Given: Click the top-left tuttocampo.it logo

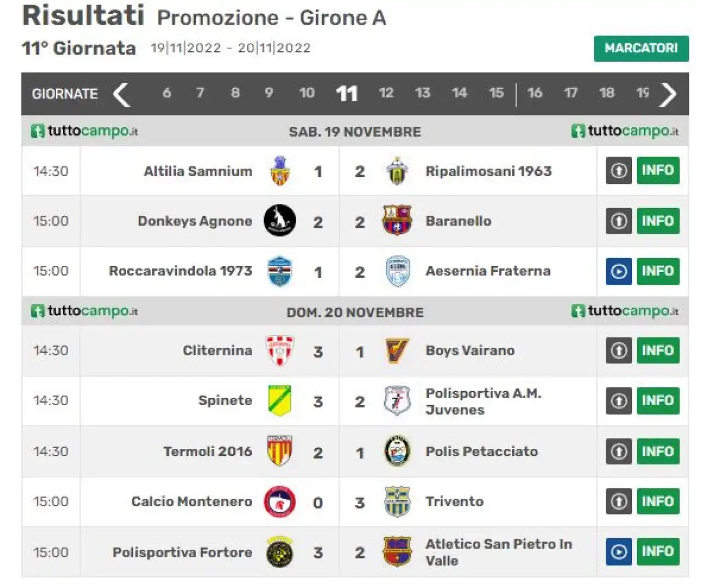Looking at the screenshot, I should 84,131.
